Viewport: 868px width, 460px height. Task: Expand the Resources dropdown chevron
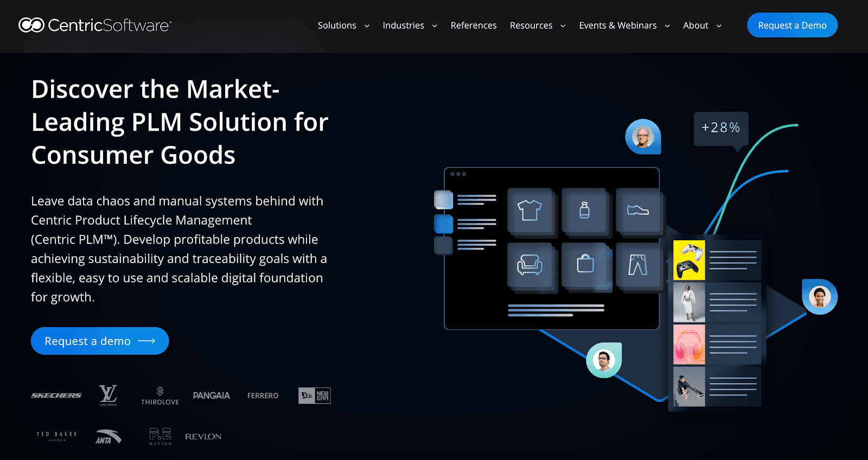tap(563, 26)
